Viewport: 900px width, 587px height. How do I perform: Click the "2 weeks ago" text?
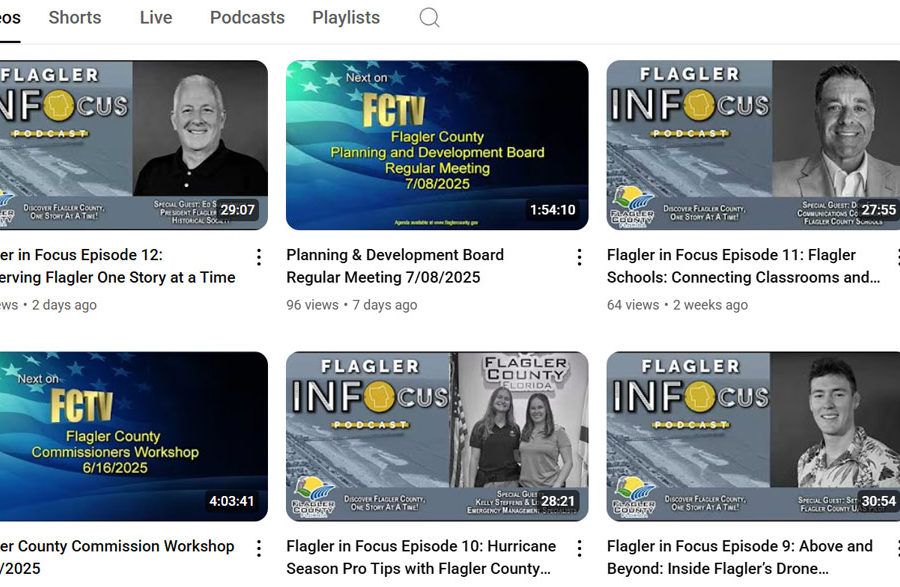click(711, 305)
